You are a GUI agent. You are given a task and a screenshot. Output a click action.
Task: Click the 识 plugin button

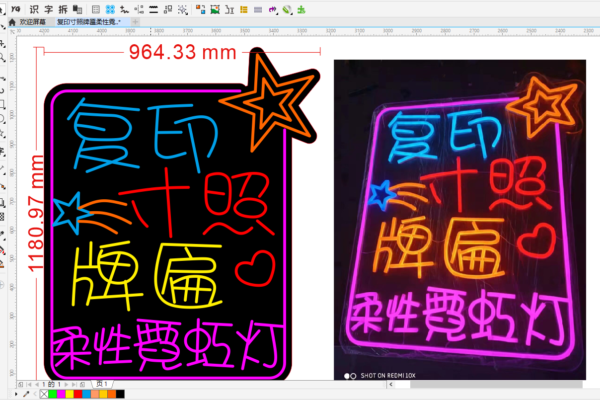coord(34,9)
